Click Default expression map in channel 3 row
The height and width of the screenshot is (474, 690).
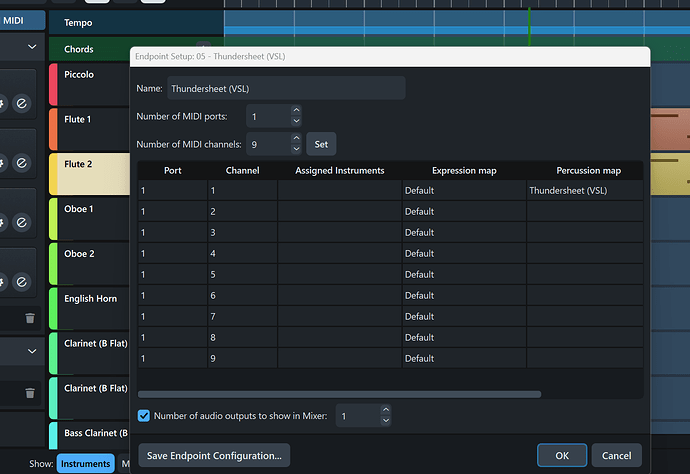pos(464,232)
